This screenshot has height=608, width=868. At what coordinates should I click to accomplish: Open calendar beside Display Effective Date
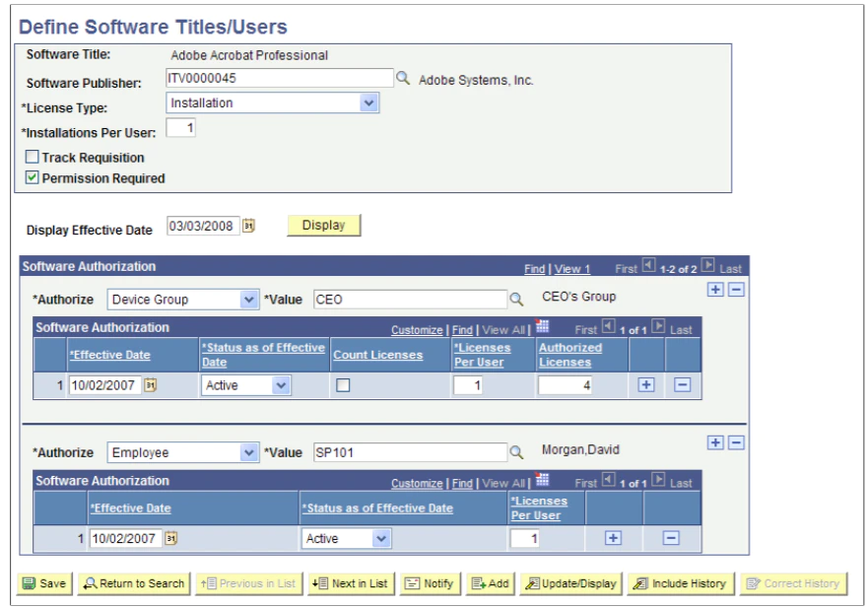coord(248,226)
